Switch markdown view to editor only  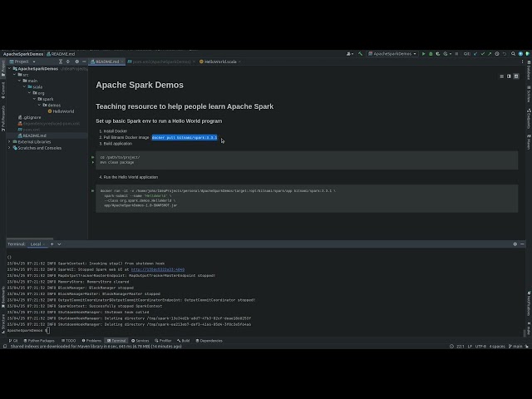(x=502, y=76)
